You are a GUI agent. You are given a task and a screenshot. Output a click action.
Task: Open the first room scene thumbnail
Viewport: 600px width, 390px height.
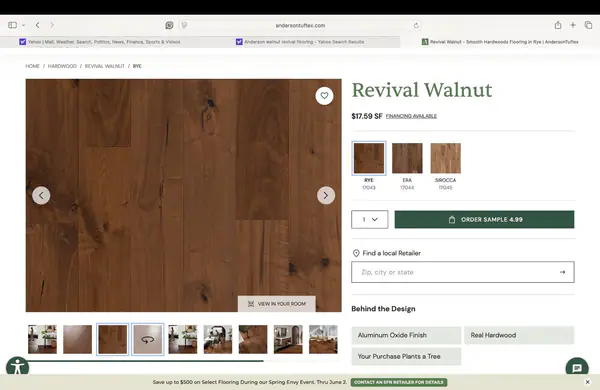42,339
